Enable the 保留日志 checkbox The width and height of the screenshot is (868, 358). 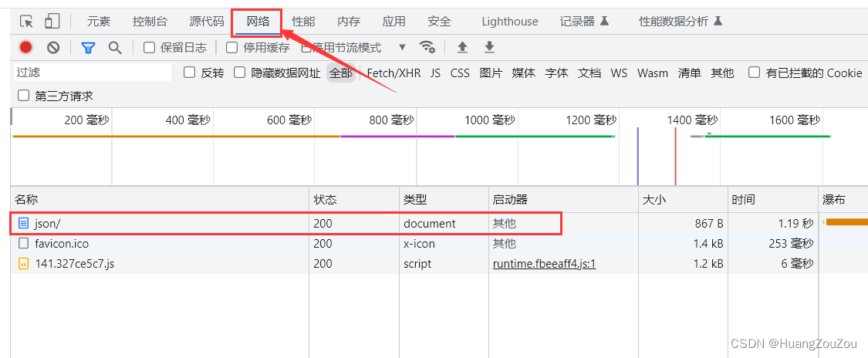pyautogui.click(x=149, y=48)
